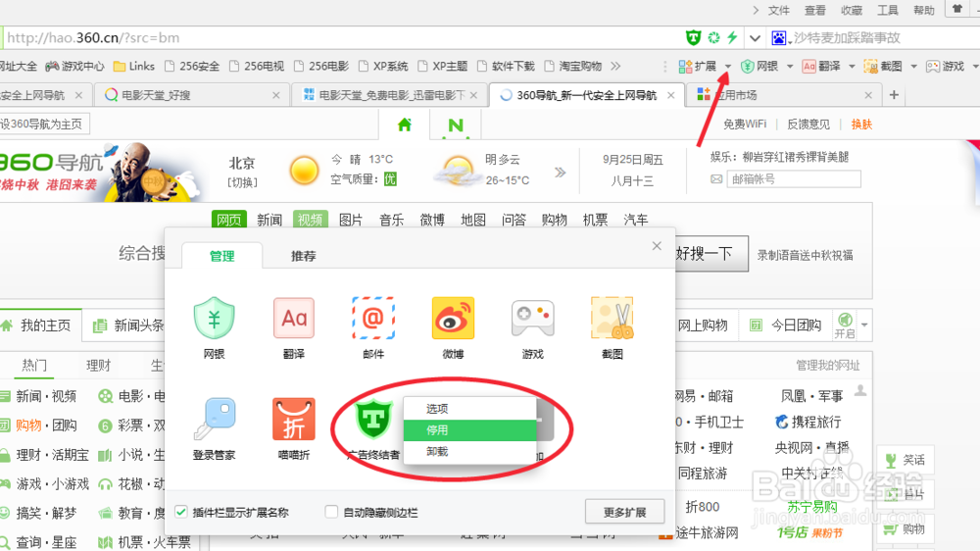Open the 微博 extension icon

click(x=453, y=319)
